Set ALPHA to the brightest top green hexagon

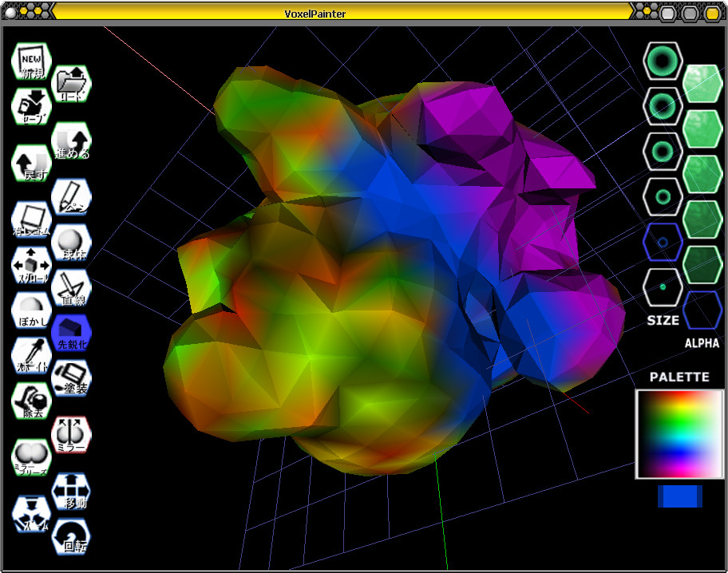pos(703,84)
